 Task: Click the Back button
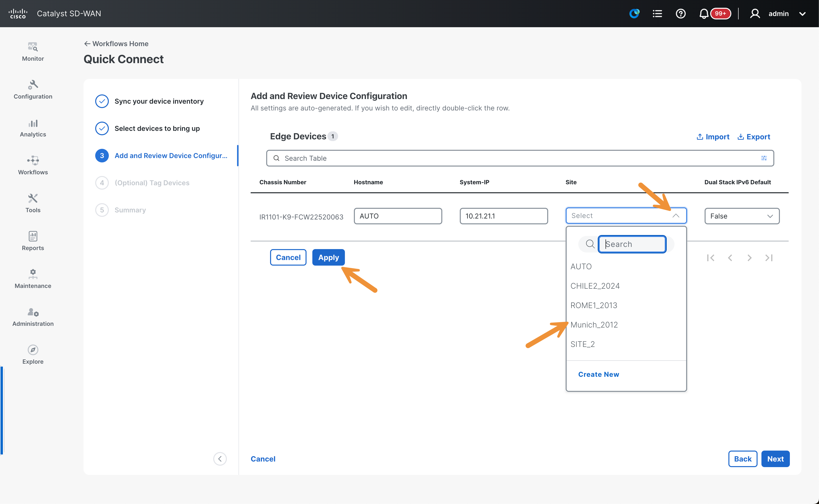(743, 459)
